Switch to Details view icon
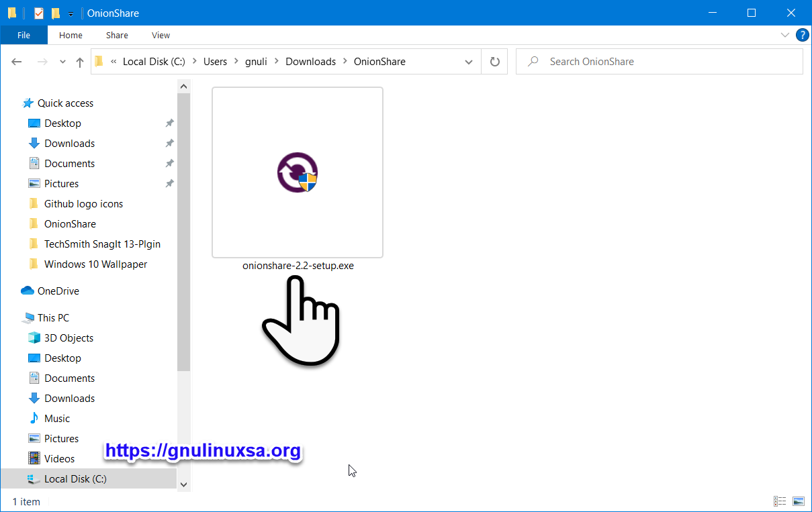The width and height of the screenshot is (812, 512). [780, 501]
